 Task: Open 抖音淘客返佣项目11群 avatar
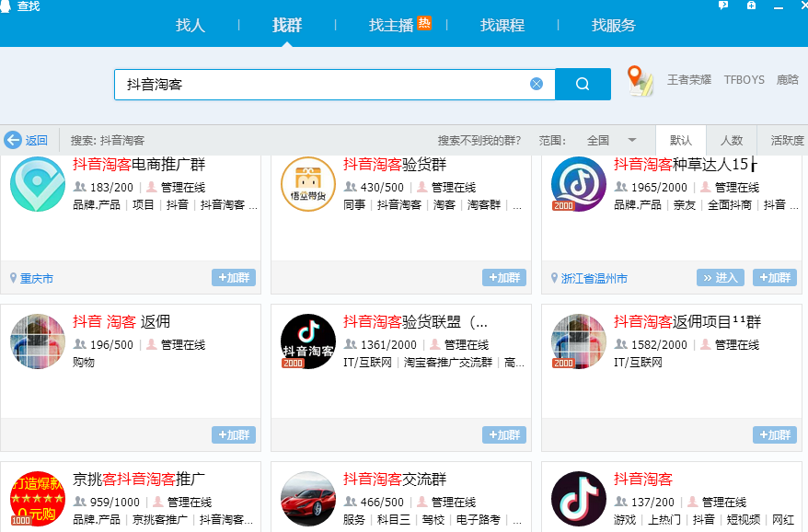coord(579,341)
